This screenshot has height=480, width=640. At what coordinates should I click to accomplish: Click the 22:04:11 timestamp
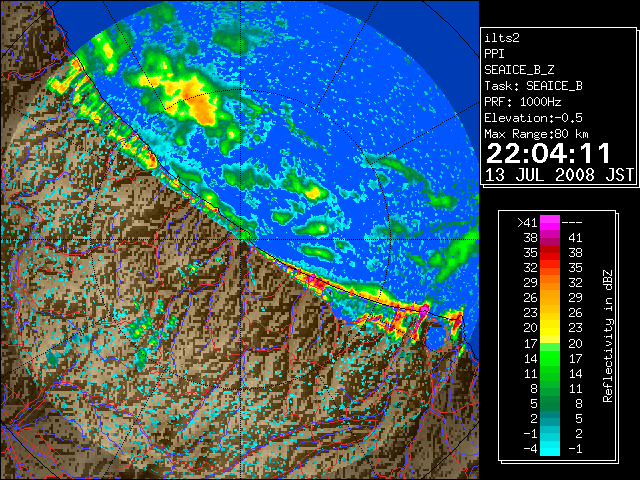click(x=548, y=153)
